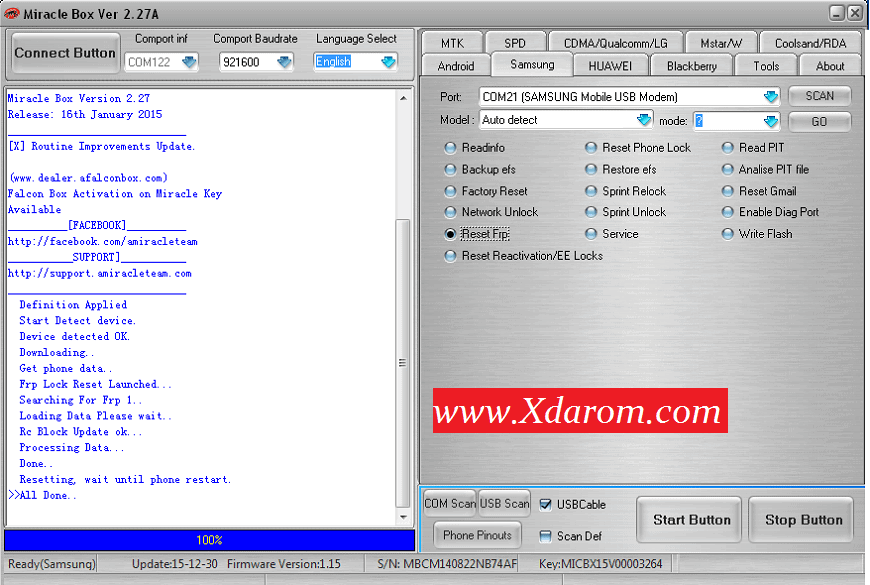Open the About tab

point(830,66)
